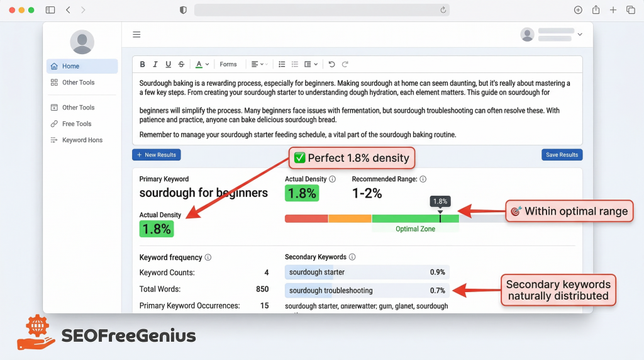Image resolution: width=644 pixels, height=360 pixels.
Task: Expand the alignment dropdown arrow
Action: click(x=262, y=65)
